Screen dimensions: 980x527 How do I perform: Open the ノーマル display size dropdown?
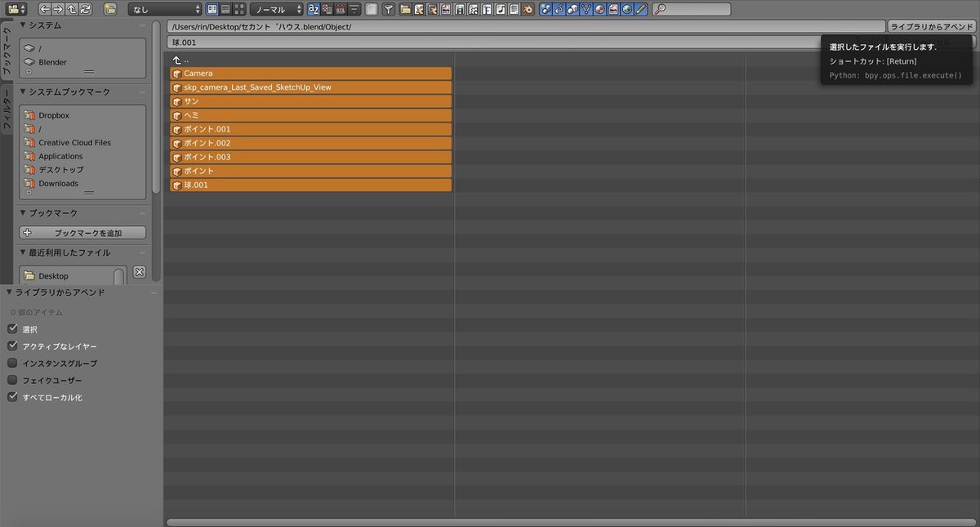[276, 9]
